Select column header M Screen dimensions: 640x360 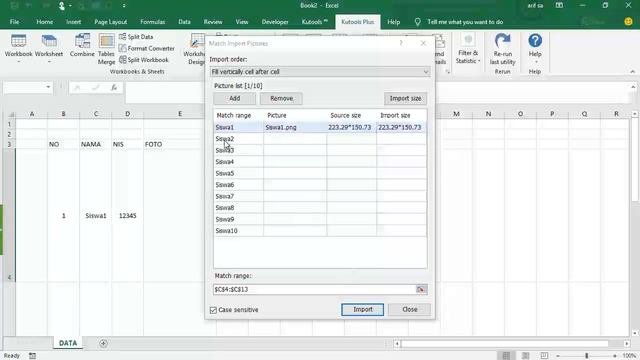456,114
